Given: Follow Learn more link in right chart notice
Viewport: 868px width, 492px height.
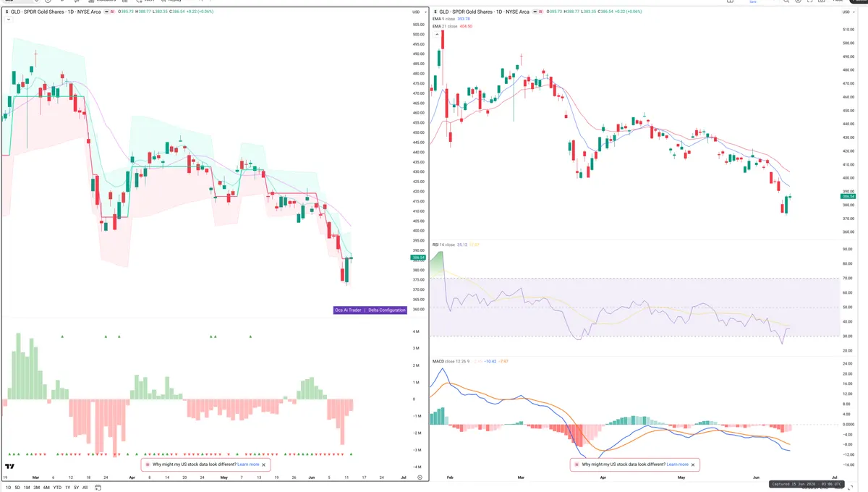Looking at the screenshot, I should click(x=678, y=465).
